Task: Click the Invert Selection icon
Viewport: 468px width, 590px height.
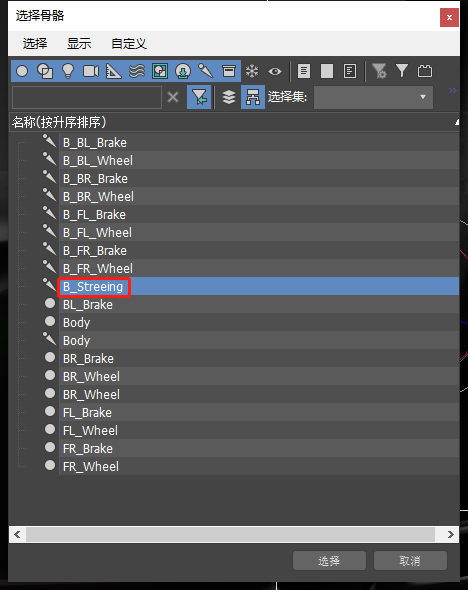Action: tap(350, 71)
